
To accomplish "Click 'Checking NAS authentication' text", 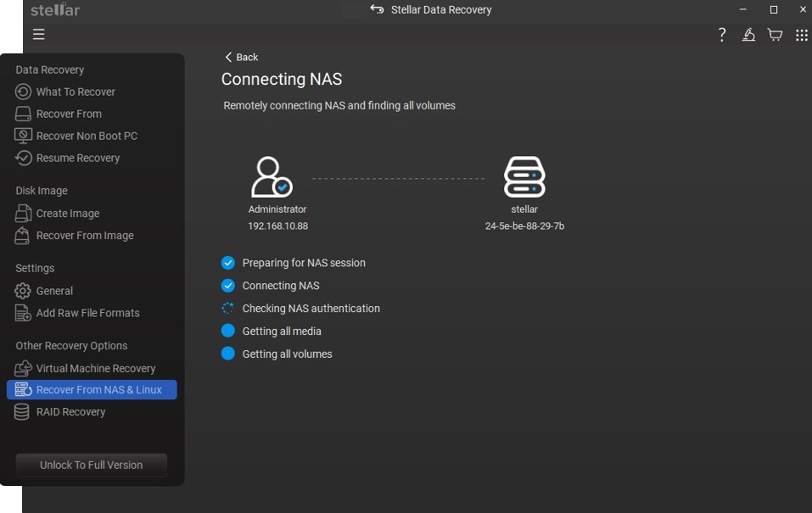I will coord(311,309).
